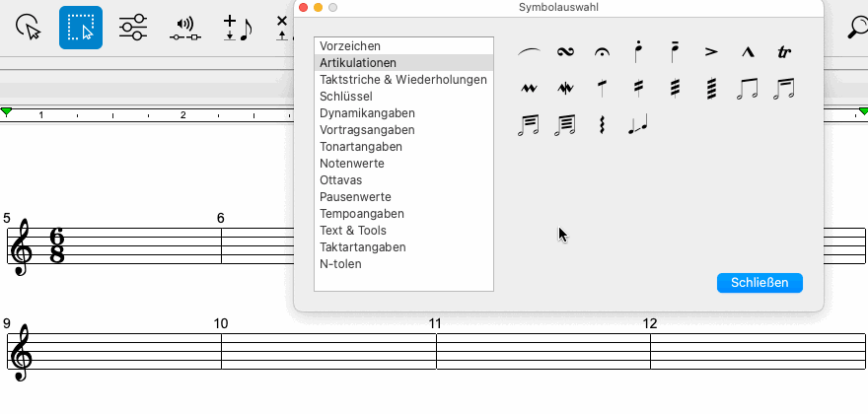
Task: Choose the trill (tr) symbol
Action: (784, 52)
